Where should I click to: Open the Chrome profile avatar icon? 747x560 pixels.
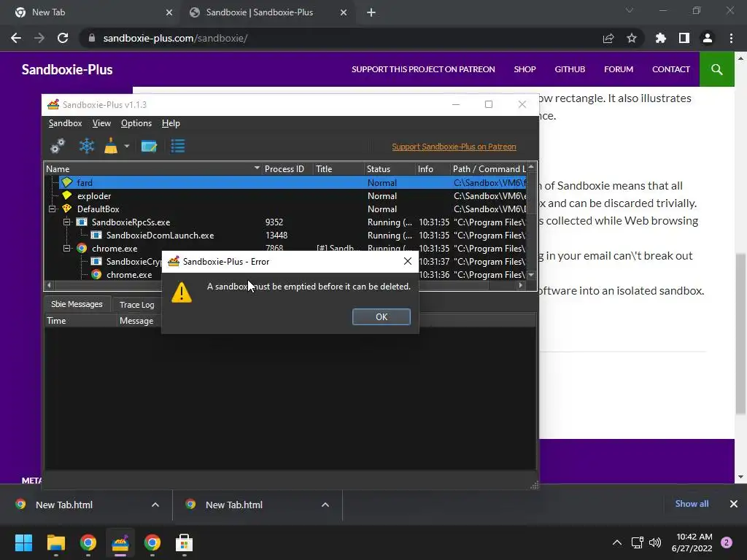point(708,38)
